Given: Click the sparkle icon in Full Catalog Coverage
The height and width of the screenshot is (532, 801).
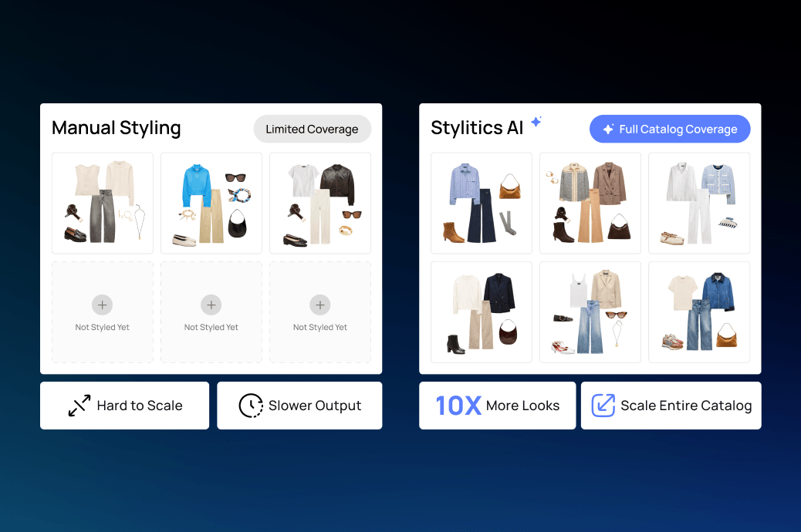Looking at the screenshot, I should click(x=608, y=130).
